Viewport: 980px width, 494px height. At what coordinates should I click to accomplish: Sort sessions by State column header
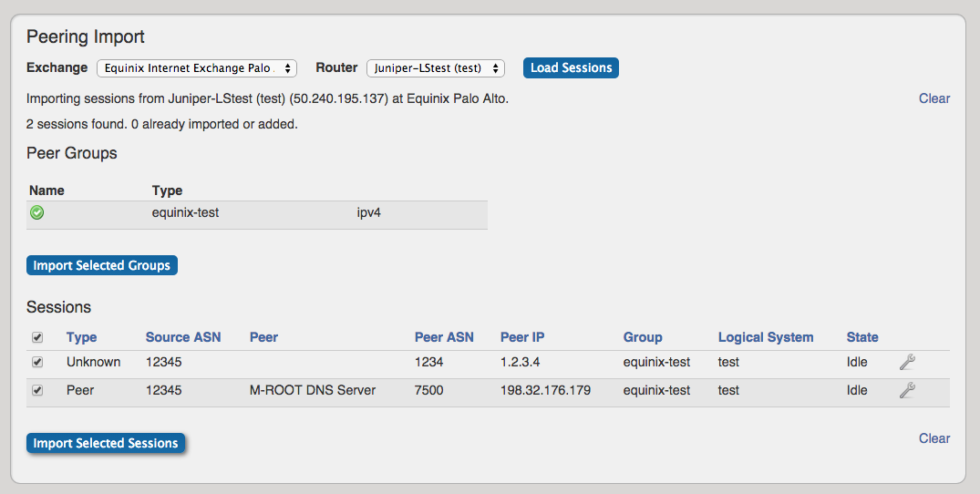click(861, 337)
